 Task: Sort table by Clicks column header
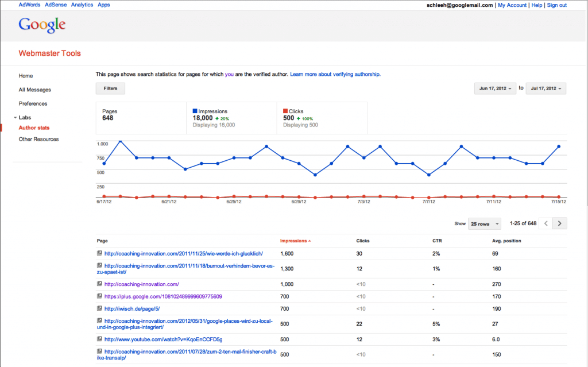point(363,241)
